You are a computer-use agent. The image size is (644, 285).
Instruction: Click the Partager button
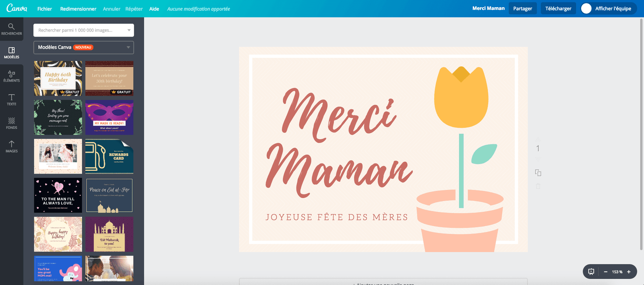522,8
